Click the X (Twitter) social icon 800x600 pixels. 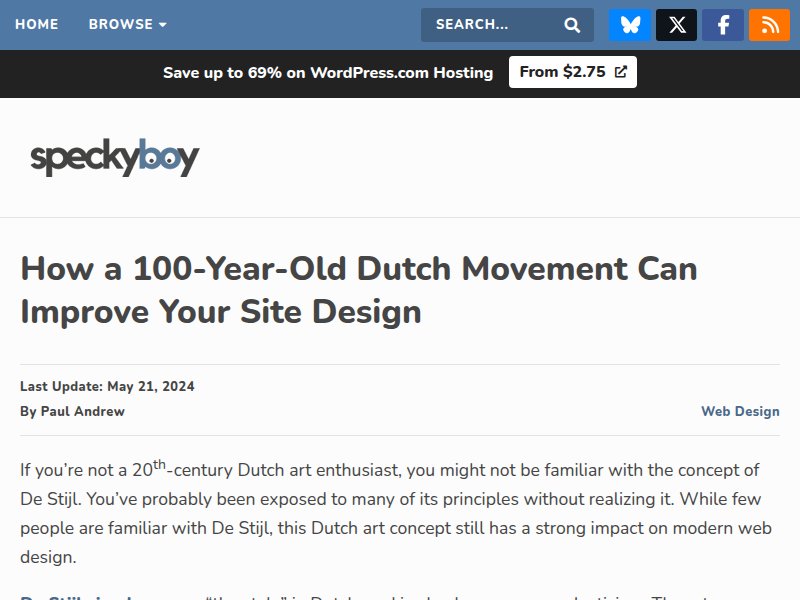(676, 25)
